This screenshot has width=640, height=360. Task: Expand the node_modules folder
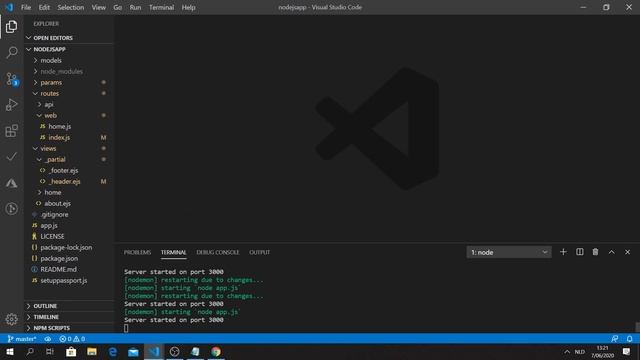pos(69,71)
